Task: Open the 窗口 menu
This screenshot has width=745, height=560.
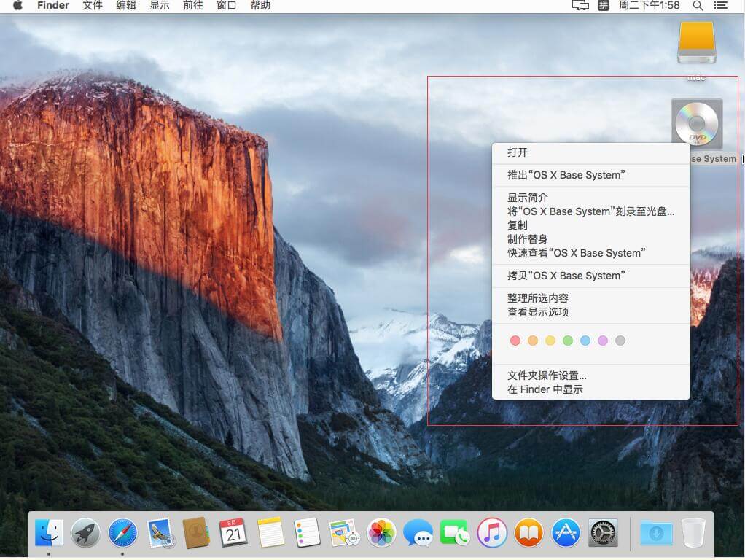Action: pyautogui.click(x=226, y=6)
